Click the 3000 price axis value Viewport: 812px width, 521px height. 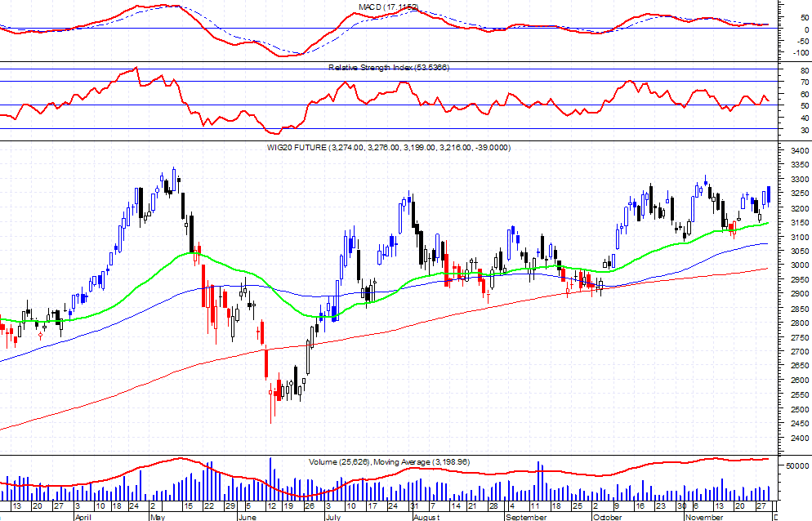click(x=800, y=265)
